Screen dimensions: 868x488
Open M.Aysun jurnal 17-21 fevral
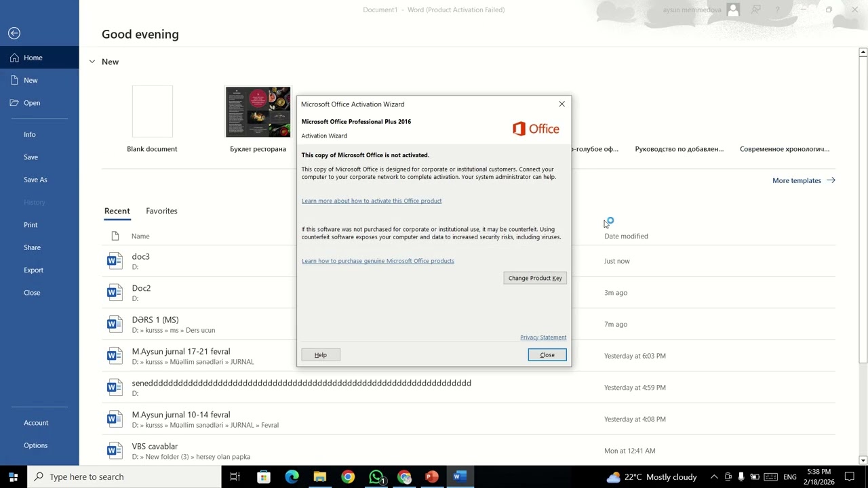click(181, 352)
